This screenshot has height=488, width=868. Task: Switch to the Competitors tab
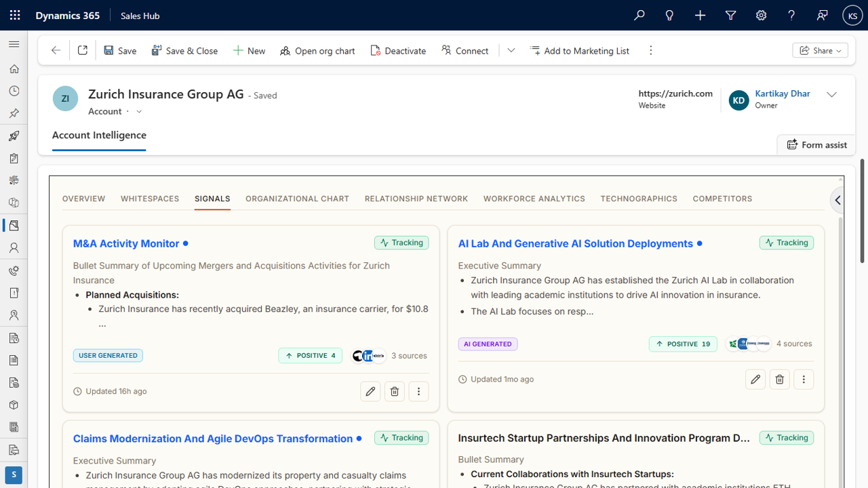[x=722, y=199]
